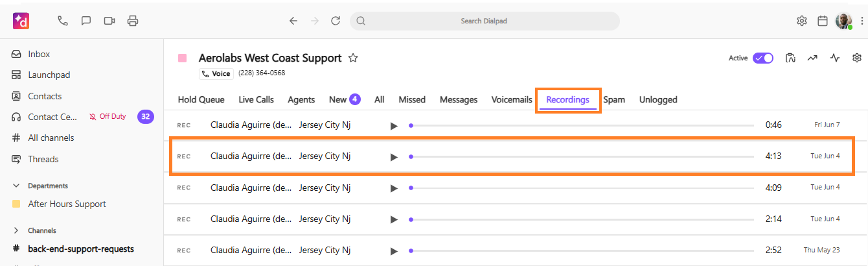Screen dimensions: 868x268
Task: Click REC label in the 4:09 row
Action: pos(184,188)
